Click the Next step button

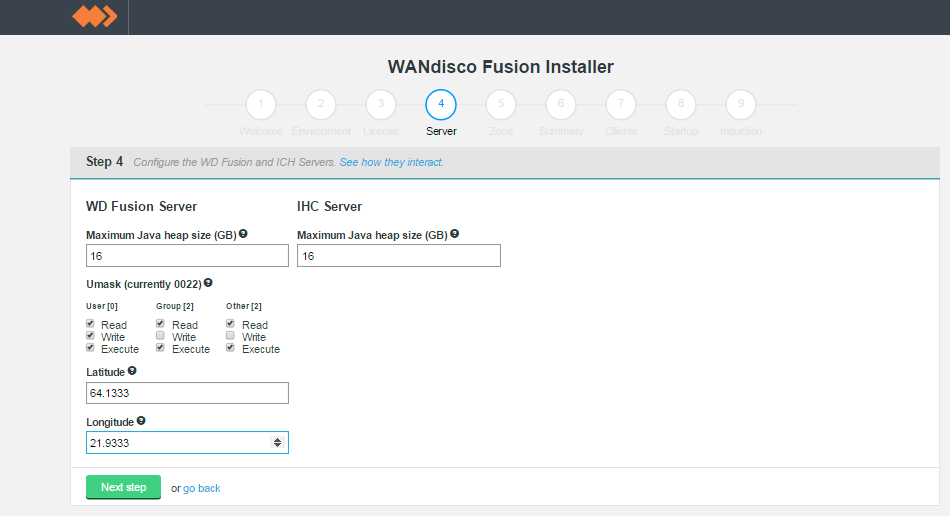tap(124, 487)
